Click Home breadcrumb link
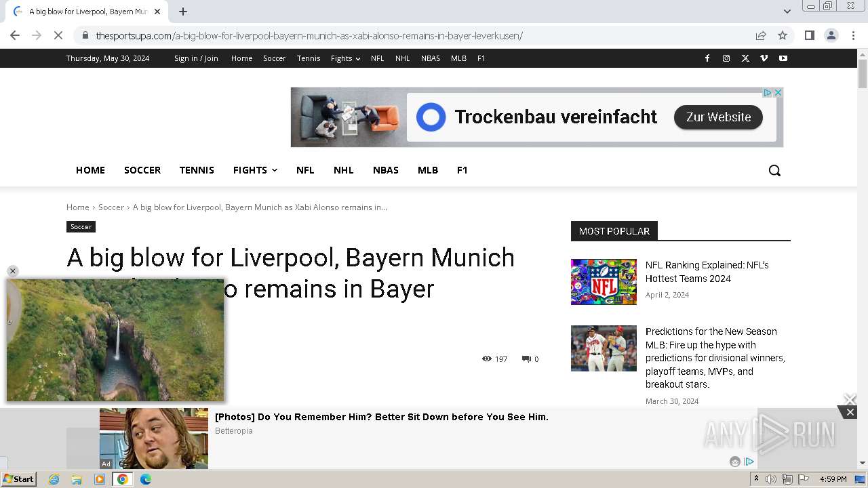868x488 pixels. click(78, 207)
